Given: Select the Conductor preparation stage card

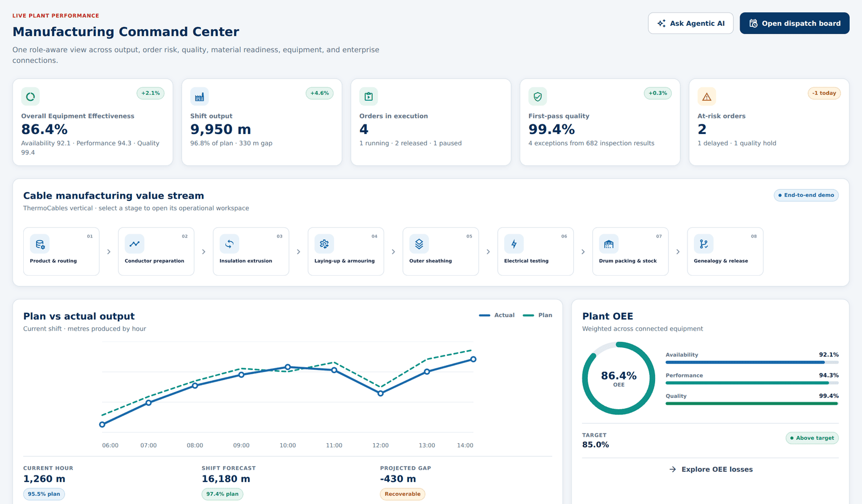Looking at the screenshot, I should [156, 251].
